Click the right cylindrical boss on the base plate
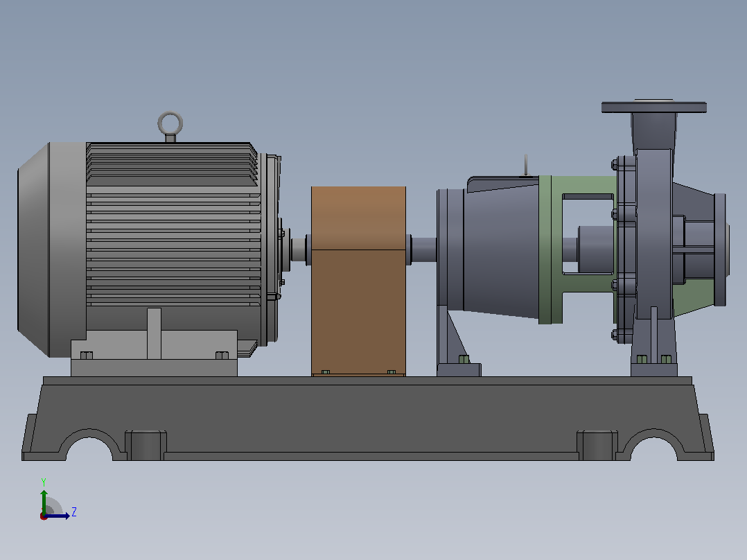 pos(597,445)
